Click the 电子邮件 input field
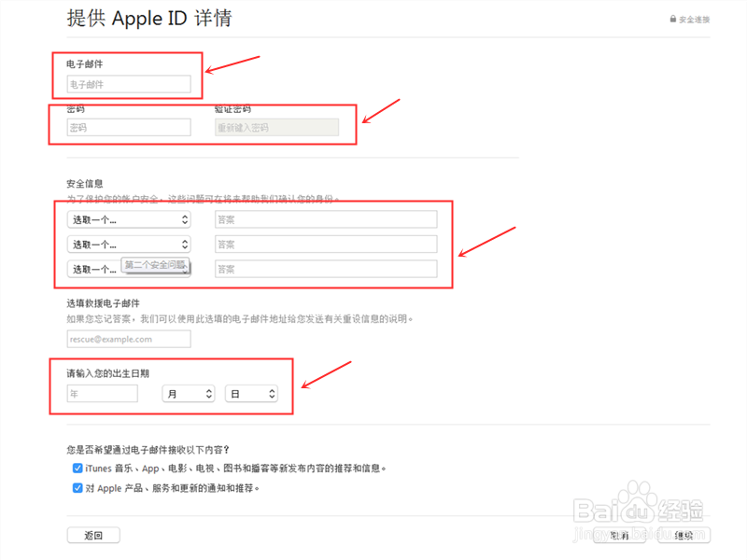The height and width of the screenshot is (560, 747). click(129, 84)
